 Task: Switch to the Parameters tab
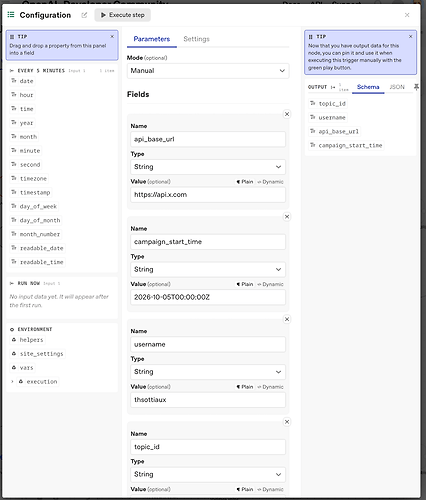152,39
